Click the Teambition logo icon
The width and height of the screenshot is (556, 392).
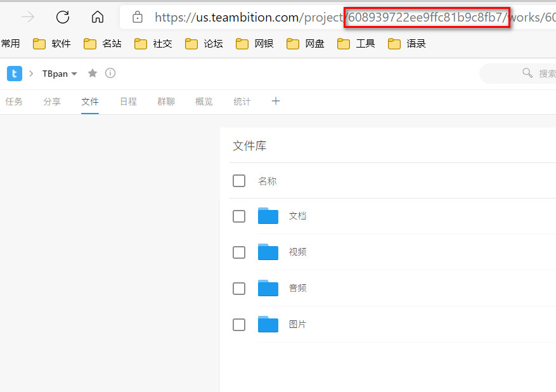pyautogui.click(x=15, y=74)
